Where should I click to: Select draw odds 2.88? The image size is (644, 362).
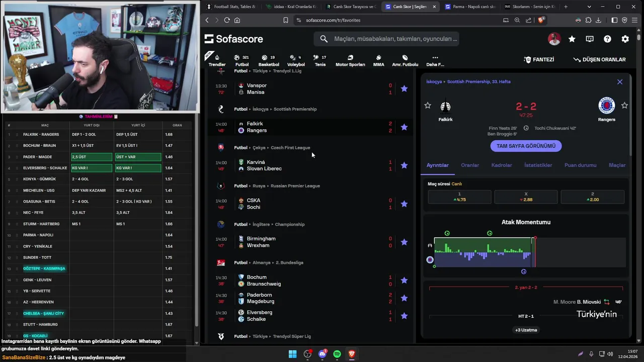pos(526,197)
